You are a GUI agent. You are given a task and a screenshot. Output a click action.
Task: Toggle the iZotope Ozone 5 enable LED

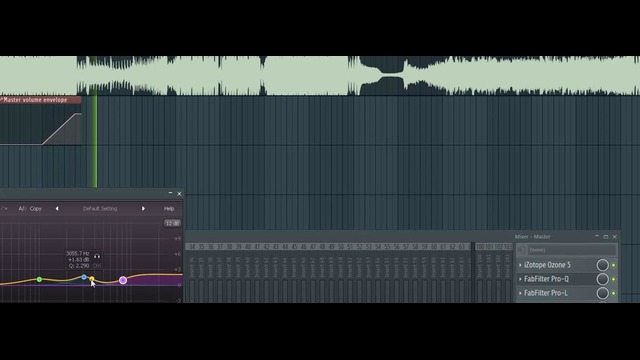[x=613, y=265]
